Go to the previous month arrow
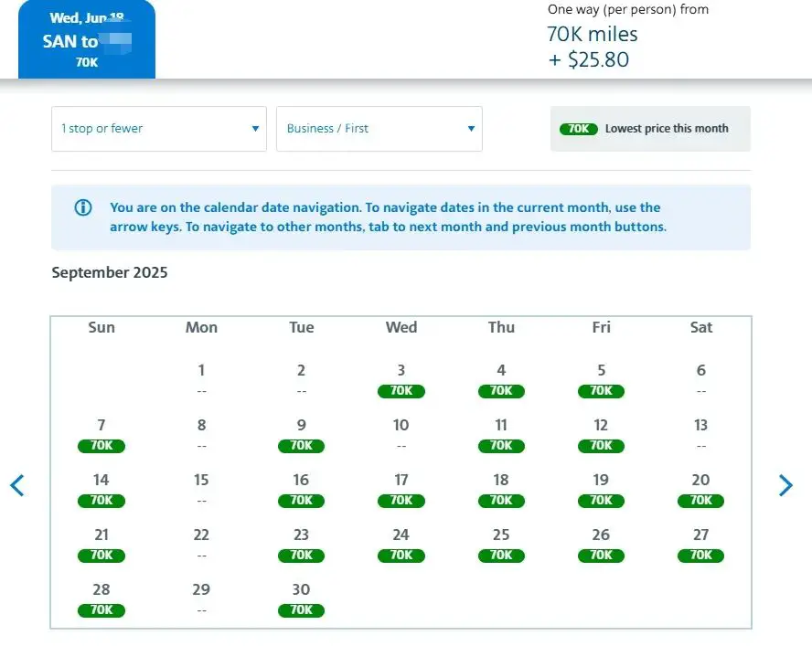The width and height of the screenshot is (812, 646). (x=17, y=485)
